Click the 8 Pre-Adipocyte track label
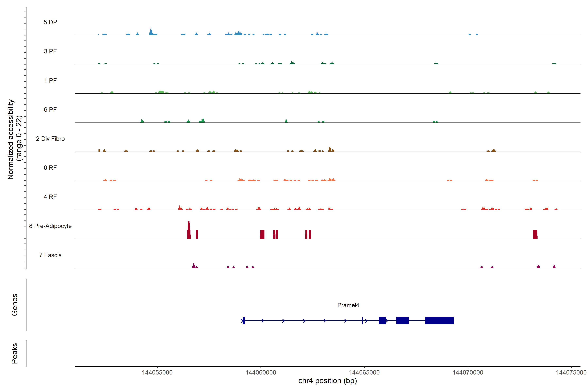The height and width of the screenshot is (392, 588). pyautogui.click(x=50, y=226)
